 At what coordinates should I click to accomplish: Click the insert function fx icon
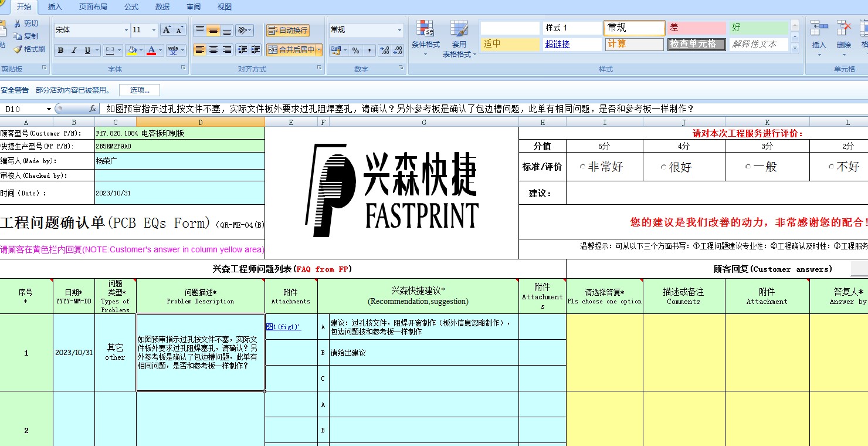[93, 109]
